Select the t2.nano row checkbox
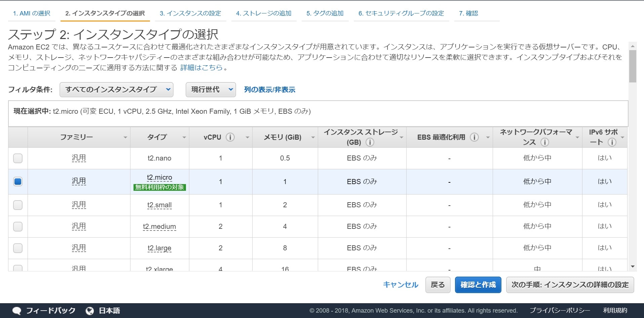 tap(18, 158)
